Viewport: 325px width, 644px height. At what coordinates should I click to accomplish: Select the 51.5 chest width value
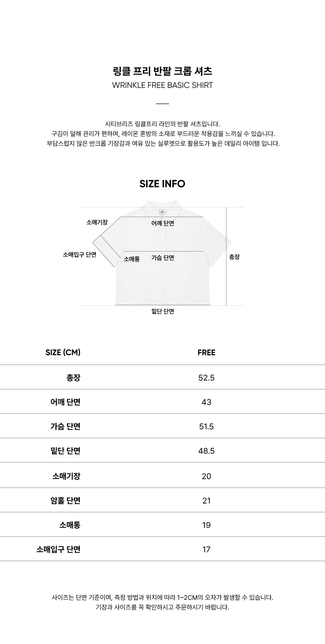point(206,427)
